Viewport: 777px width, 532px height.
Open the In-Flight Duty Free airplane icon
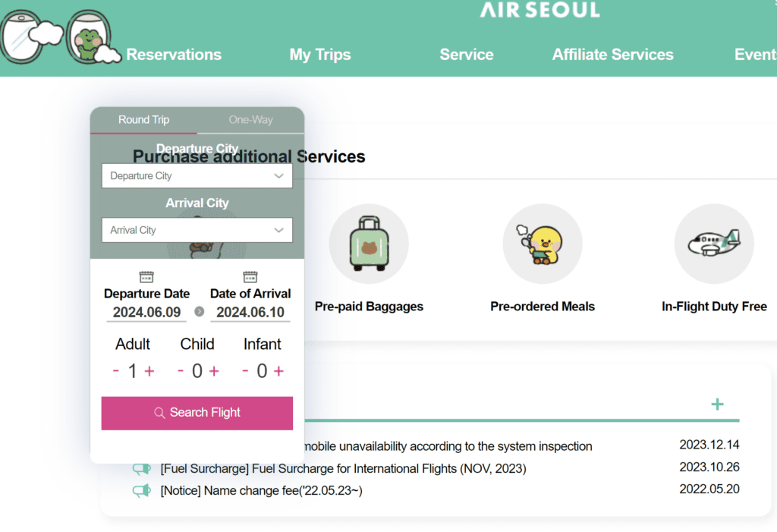[x=713, y=244]
